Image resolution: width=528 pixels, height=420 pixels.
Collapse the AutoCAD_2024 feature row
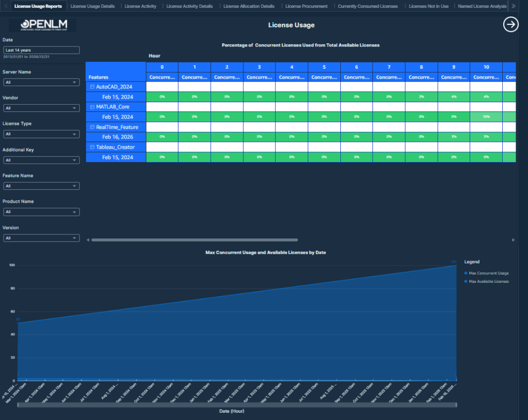[x=92, y=87]
